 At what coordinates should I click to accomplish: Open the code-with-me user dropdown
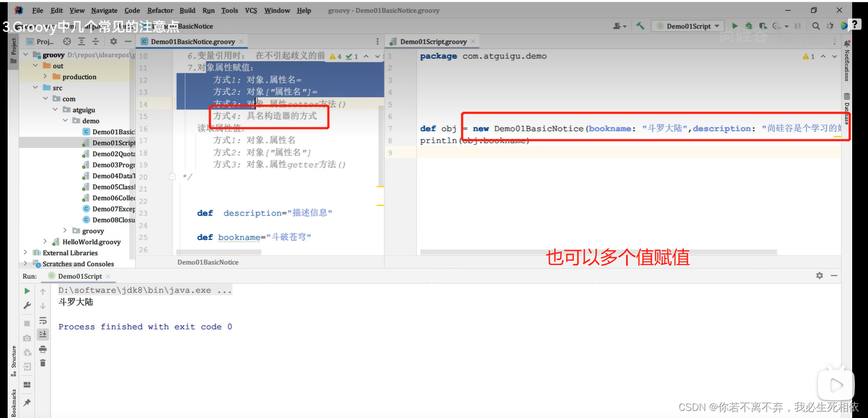619,26
